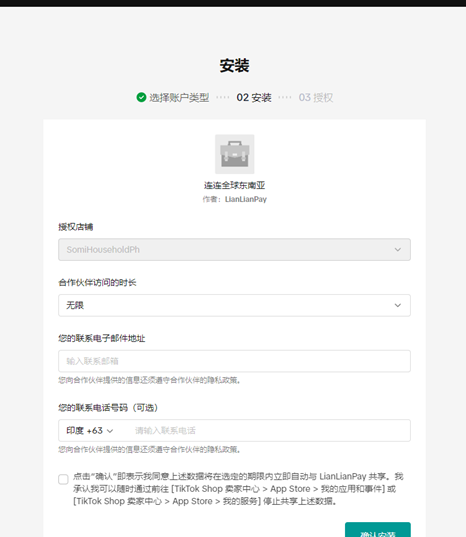Image resolution: width=466 pixels, height=537 pixels.
Task: Click the chevron arrow in 无限 duration field
Action: (398, 305)
